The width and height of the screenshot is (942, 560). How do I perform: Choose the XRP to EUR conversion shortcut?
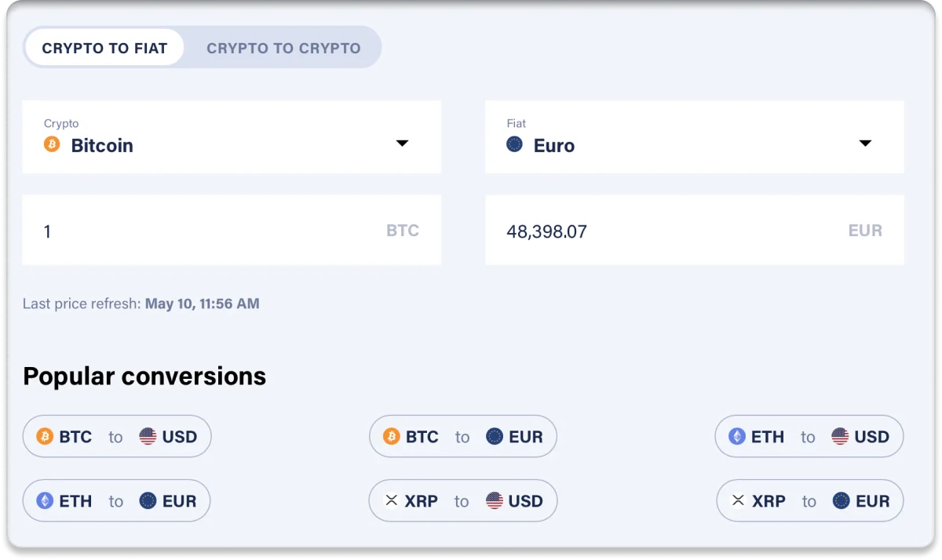coord(809,500)
